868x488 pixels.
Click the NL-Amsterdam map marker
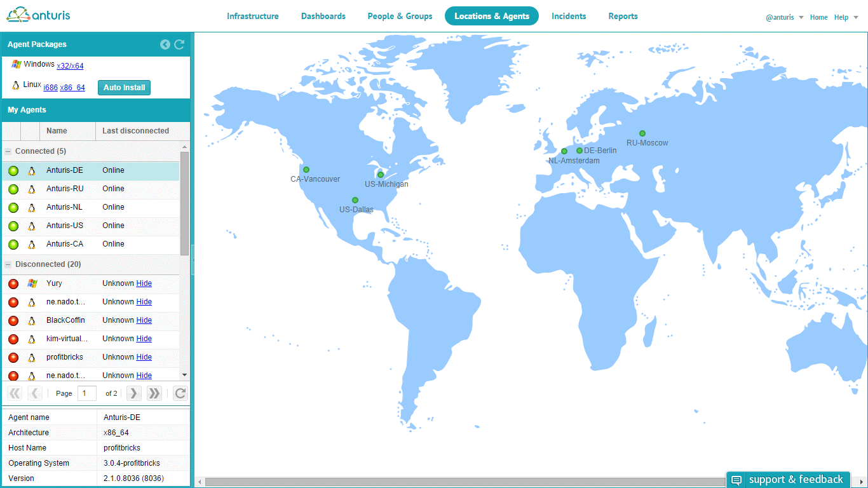[564, 151]
